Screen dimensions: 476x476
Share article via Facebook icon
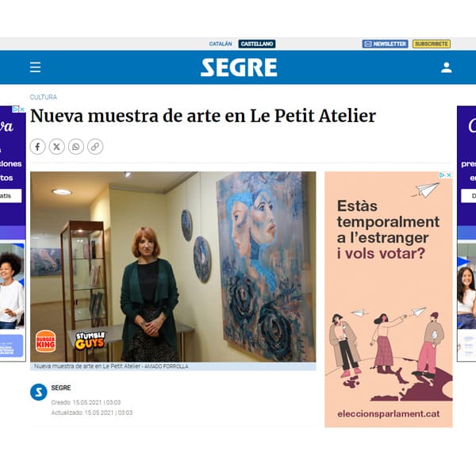[x=37, y=147]
